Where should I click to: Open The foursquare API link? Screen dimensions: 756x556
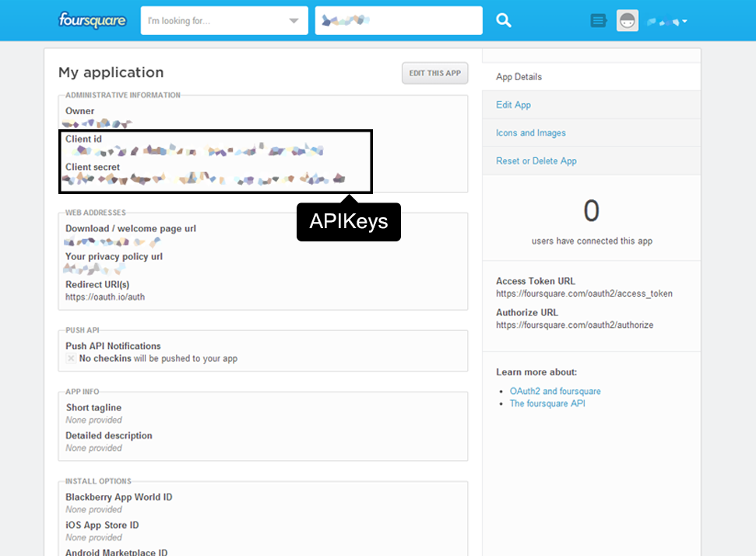point(547,403)
